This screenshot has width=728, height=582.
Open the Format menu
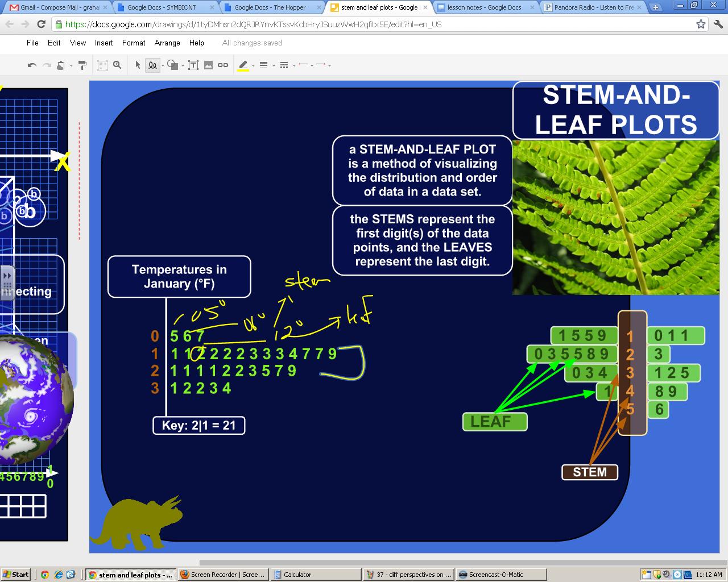tap(134, 43)
